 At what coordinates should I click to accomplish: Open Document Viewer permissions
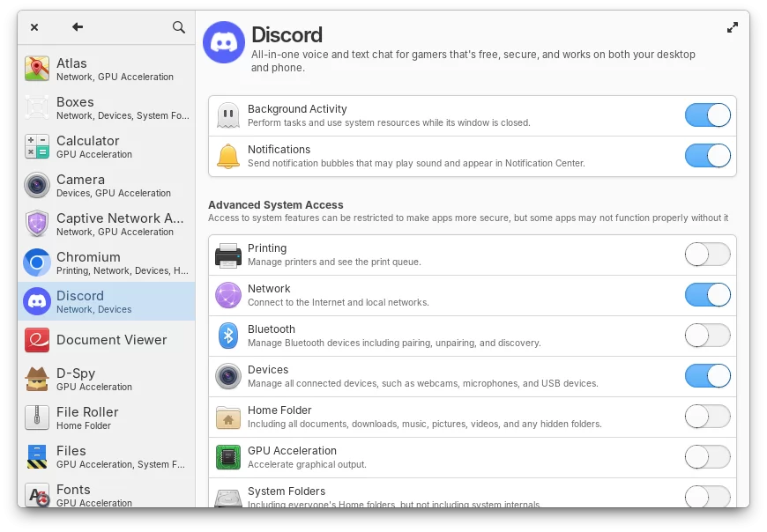[x=106, y=340]
